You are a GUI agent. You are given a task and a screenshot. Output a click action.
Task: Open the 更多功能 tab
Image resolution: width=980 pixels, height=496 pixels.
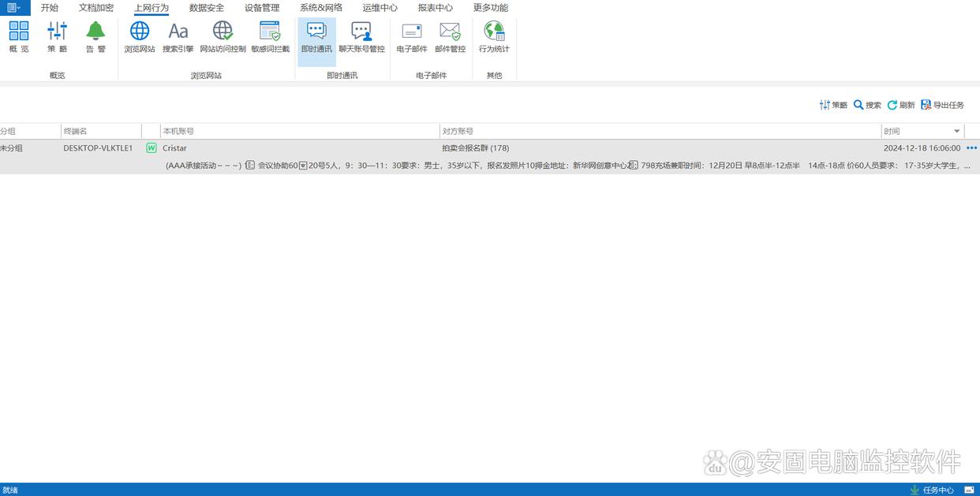click(x=491, y=8)
